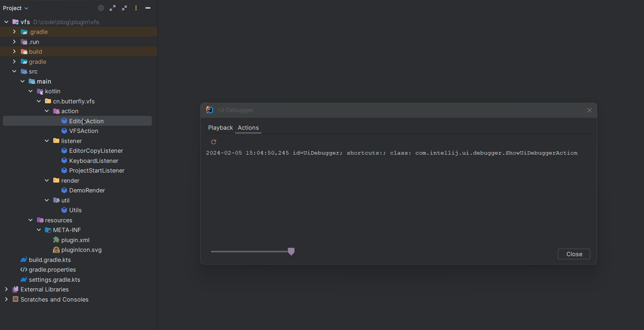Collapse the action package
This screenshot has height=330, width=644.
[x=47, y=111]
